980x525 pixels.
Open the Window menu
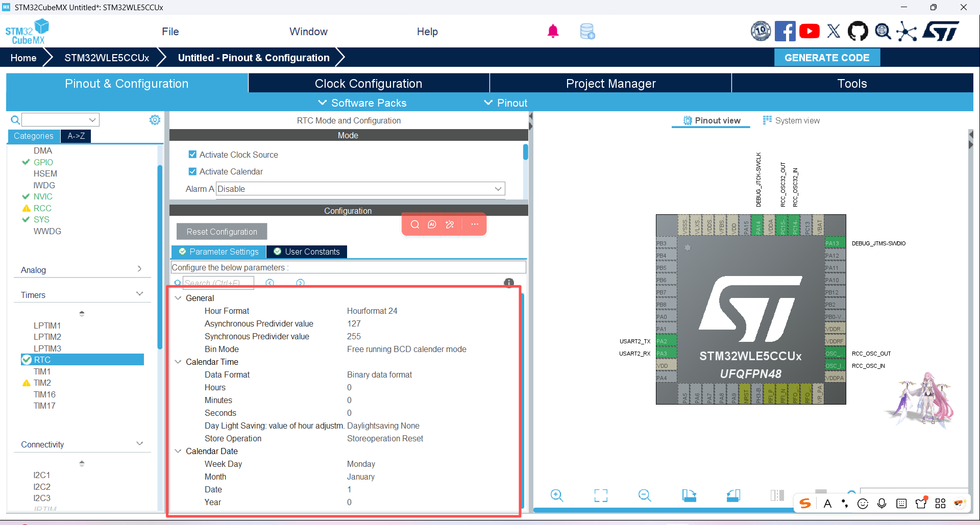pos(308,32)
